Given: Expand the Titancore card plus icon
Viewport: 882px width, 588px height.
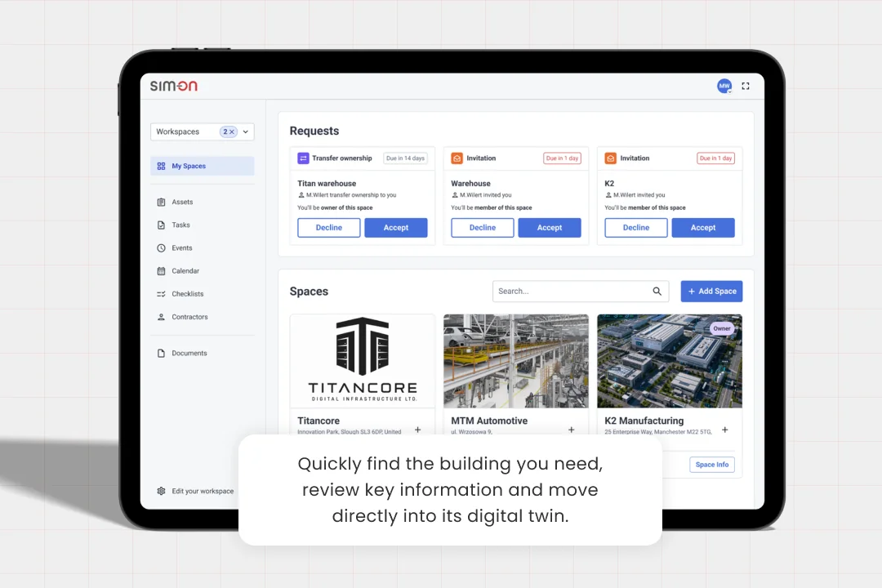Looking at the screenshot, I should click(x=418, y=430).
